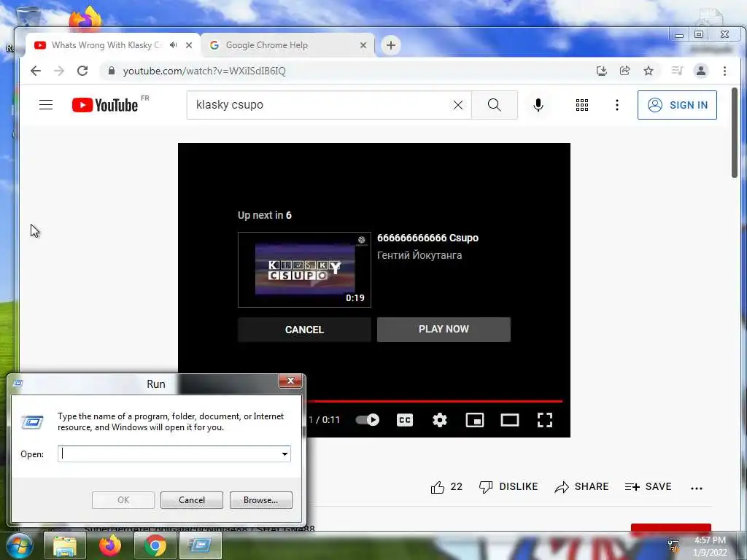
Task: Share this page from the address bar
Action: [x=625, y=71]
